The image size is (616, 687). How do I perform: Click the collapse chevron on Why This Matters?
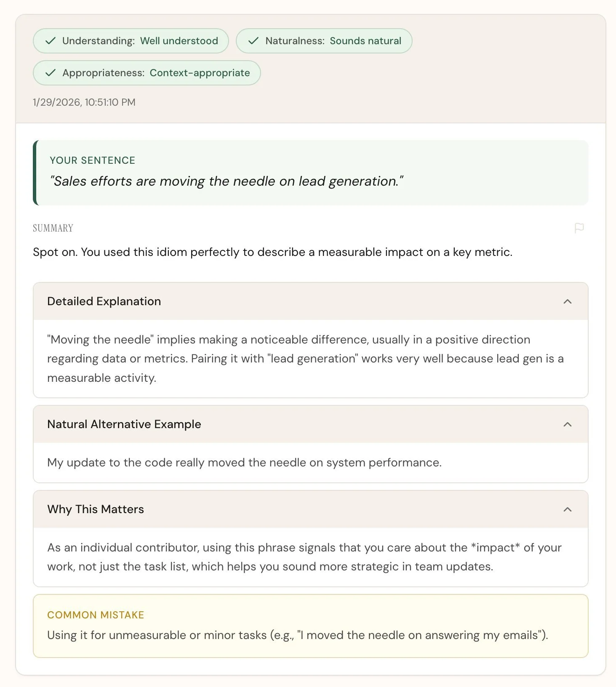568,509
